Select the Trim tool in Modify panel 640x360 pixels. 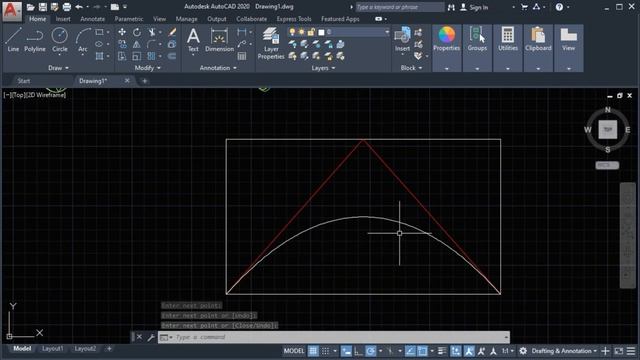152,32
